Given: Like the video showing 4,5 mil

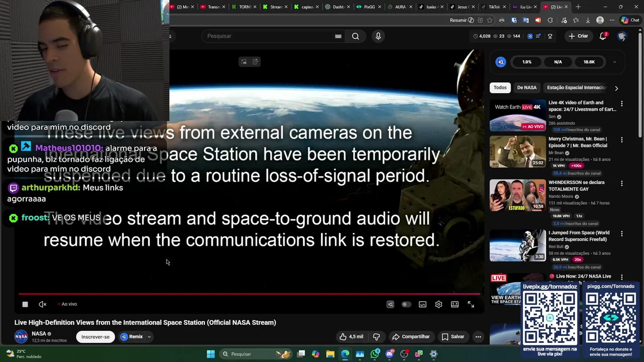Looking at the screenshot, I should point(351,337).
